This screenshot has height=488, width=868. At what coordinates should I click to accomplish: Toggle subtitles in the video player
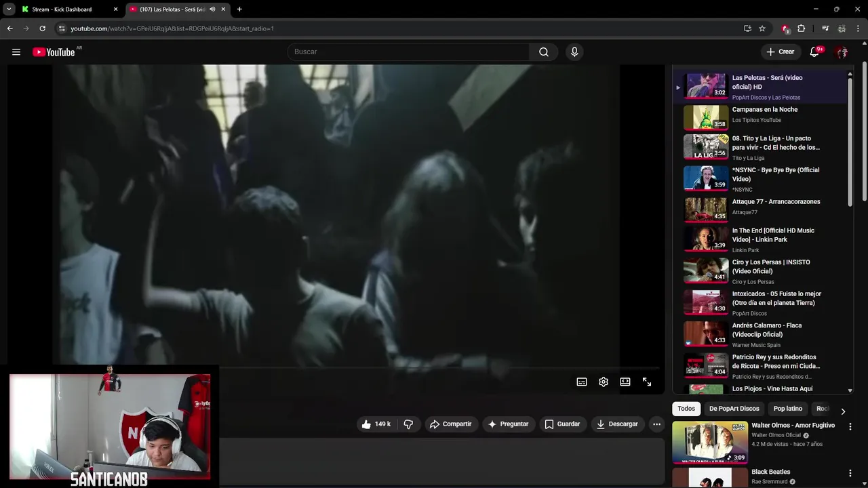pyautogui.click(x=582, y=382)
